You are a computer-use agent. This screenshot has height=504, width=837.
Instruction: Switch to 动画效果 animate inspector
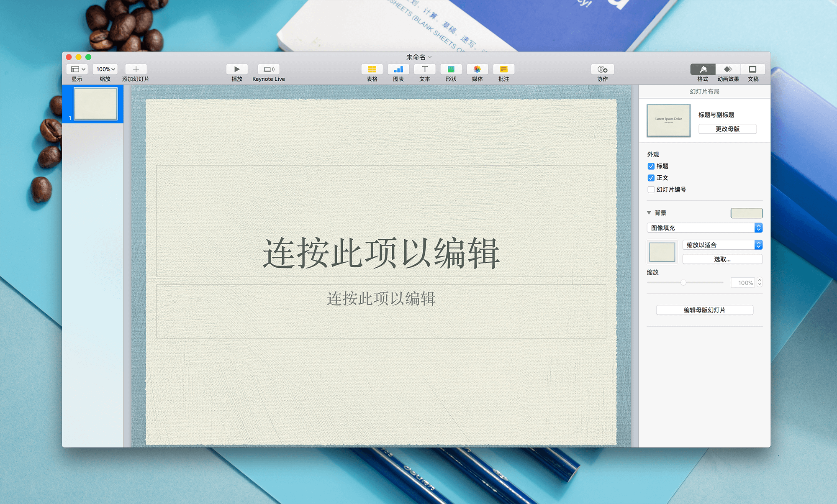coord(728,69)
